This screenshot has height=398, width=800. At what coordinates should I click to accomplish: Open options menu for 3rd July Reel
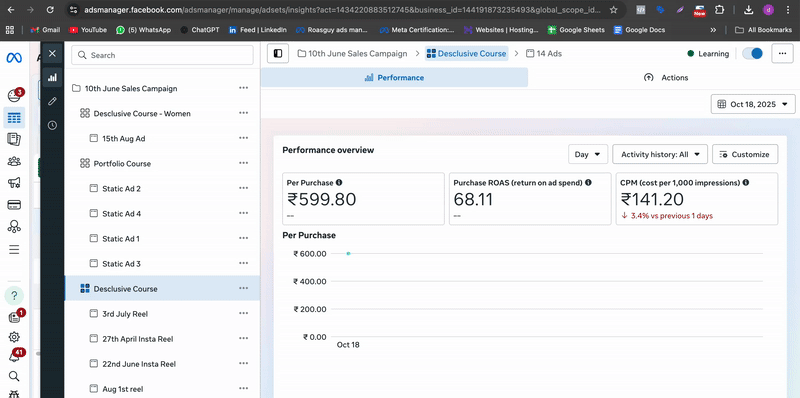243,313
